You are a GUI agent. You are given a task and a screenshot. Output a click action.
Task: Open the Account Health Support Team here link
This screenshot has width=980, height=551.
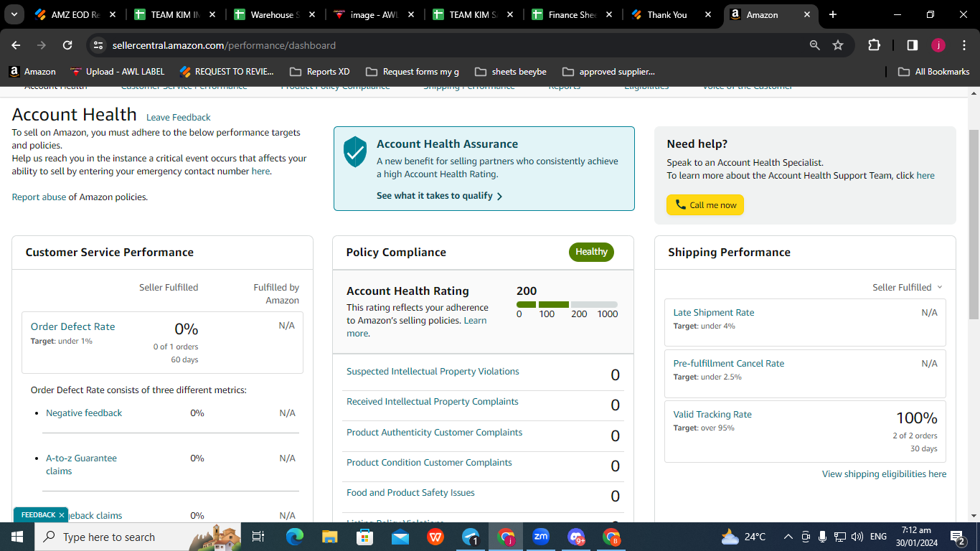(x=925, y=176)
